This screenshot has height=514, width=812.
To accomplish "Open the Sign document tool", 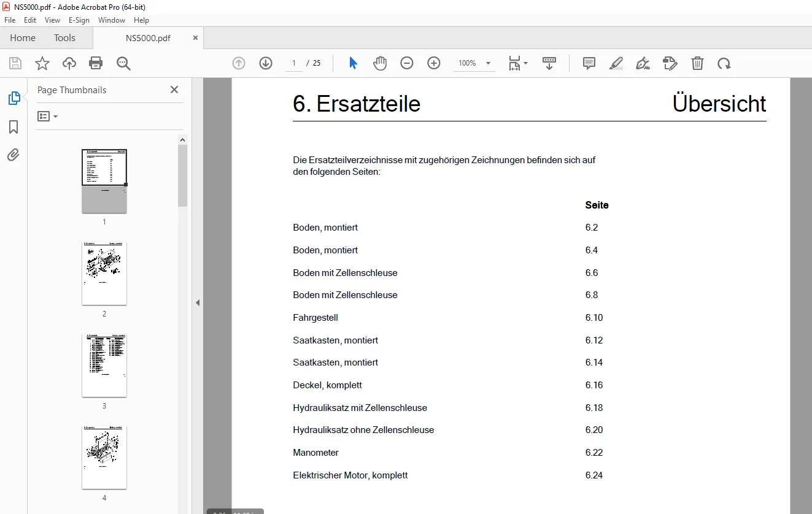I will (x=643, y=63).
